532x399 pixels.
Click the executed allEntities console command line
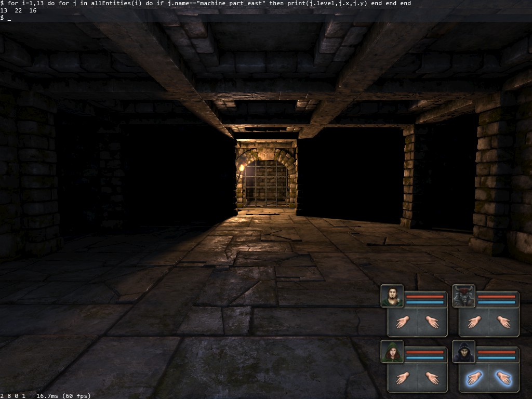(x=206, y=4)
